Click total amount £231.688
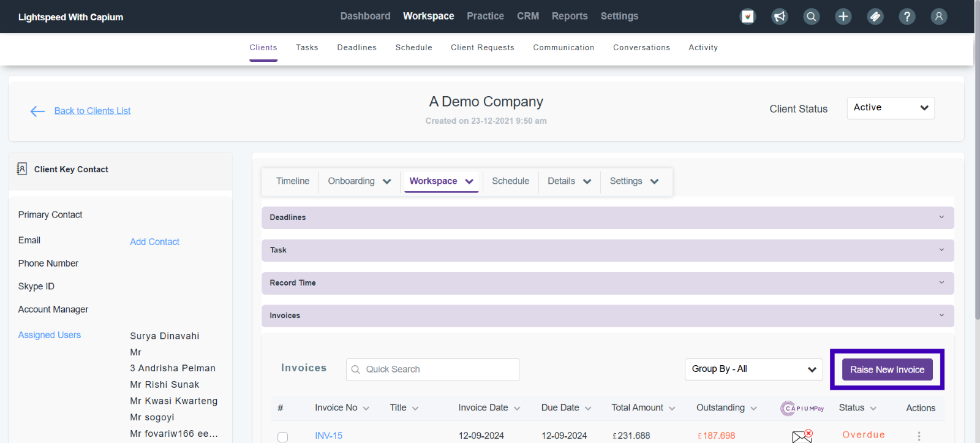Image resolution: width=980 pixels, height=443 pixels. 631,436
